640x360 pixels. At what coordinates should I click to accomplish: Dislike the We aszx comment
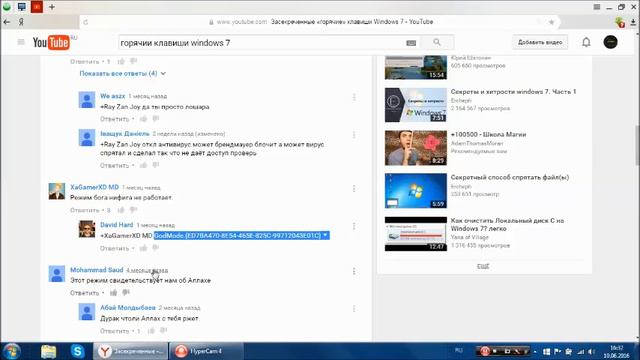[x=156, y=119]
